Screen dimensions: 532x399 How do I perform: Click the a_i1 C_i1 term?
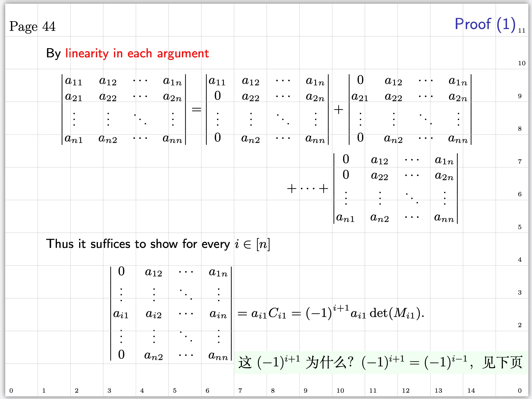269,313
